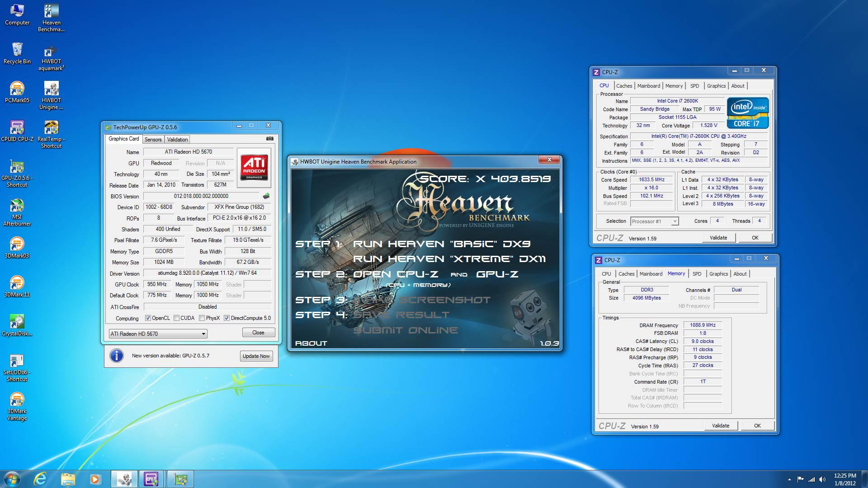Open GPU-Z.0.5.6 Shortcut desktop icon
Screen dimensions: 868x488
pos(17,173)
